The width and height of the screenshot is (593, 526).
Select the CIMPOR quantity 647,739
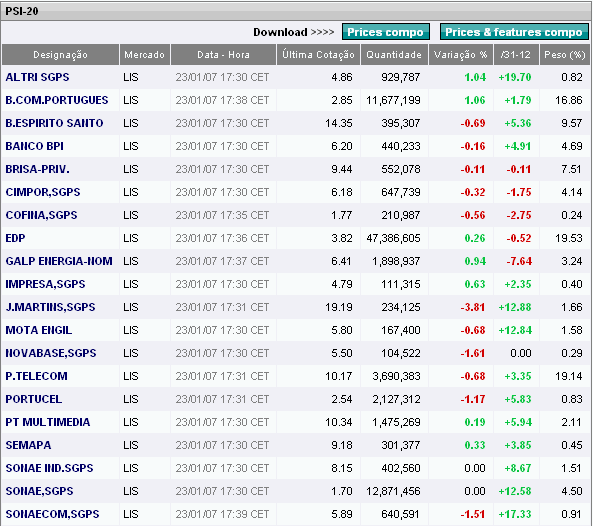point(401,192)
